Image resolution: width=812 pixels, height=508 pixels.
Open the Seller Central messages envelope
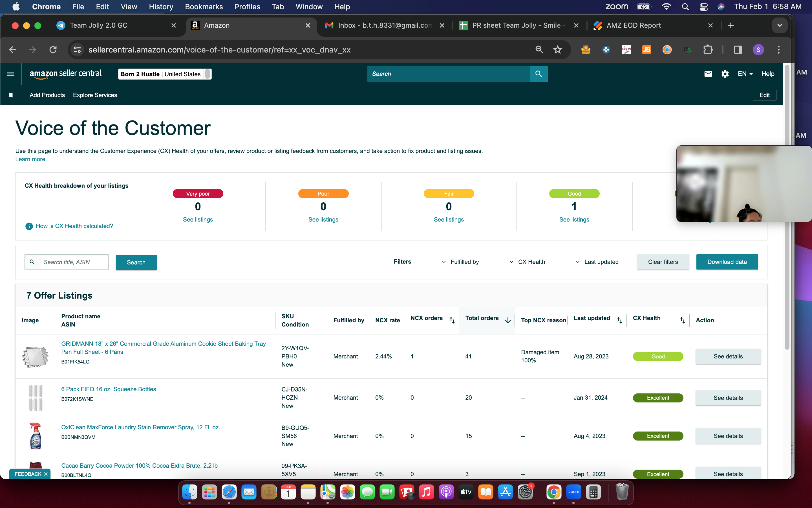point(708,74)
